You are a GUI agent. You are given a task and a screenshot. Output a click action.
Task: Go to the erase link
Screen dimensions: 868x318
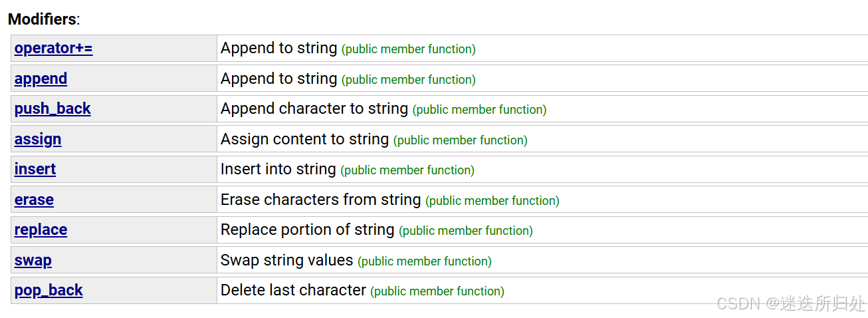coord(34,200)
